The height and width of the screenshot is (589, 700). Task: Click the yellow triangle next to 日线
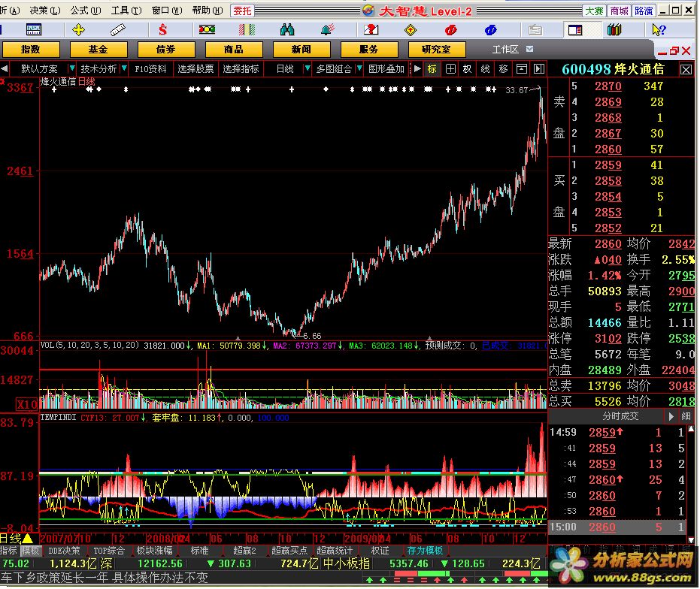tap(28, 539)
